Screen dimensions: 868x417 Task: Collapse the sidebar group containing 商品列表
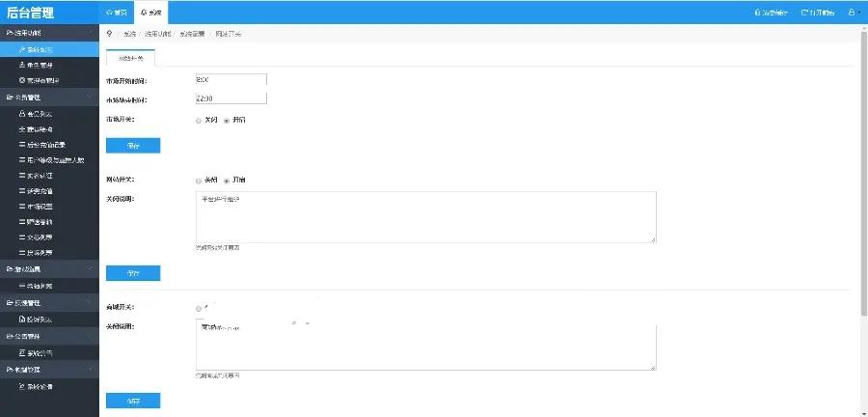90,269
